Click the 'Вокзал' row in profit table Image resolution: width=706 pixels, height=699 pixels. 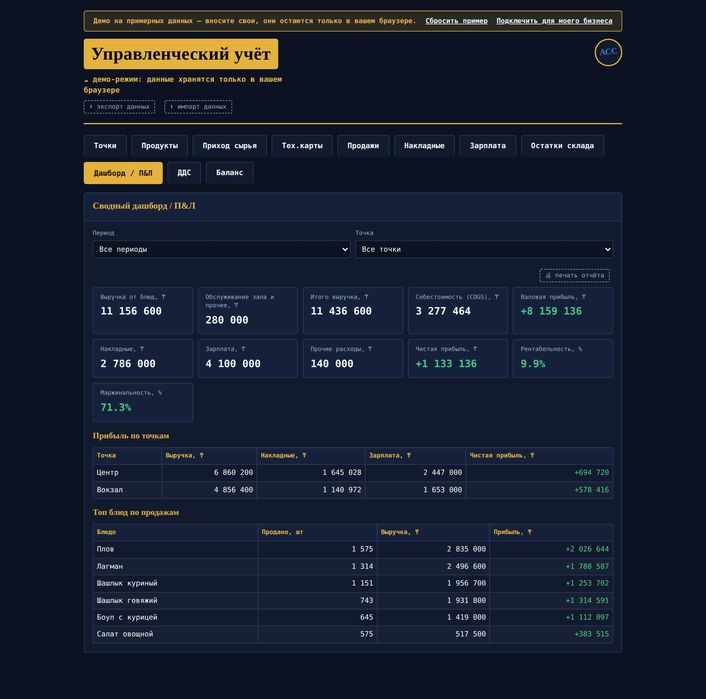pyautogui.click(x=353, y=490)
